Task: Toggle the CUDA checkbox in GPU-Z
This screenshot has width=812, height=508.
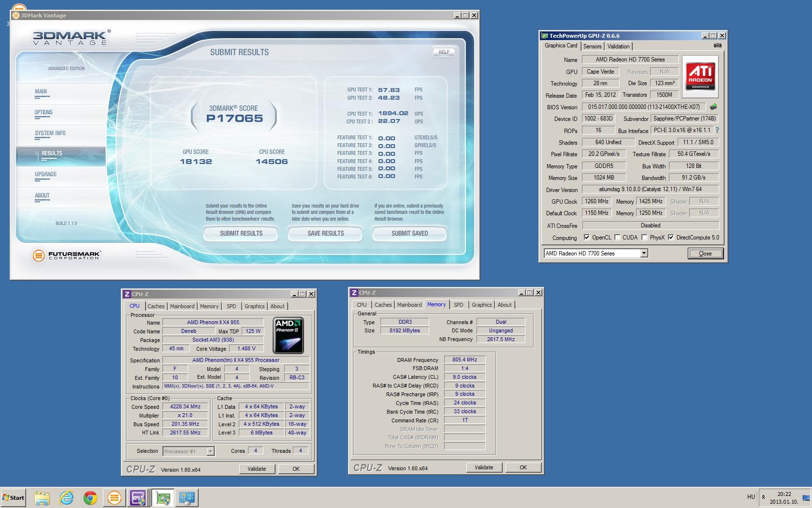Action: coord(617,237)
